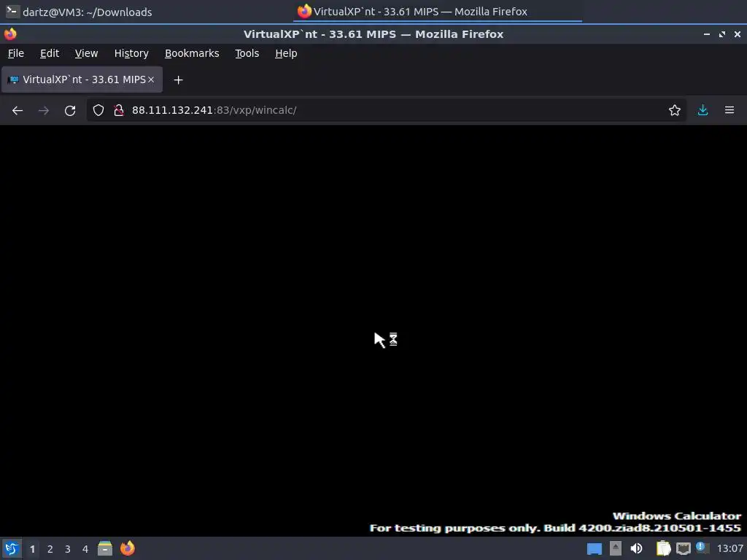
Task: Open the update notifier tray icon
Action: point(702,548)
